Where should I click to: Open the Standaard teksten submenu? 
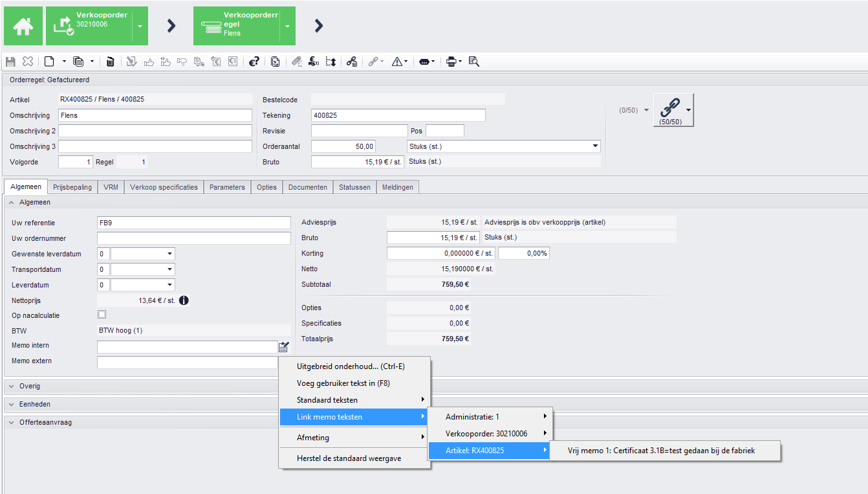[354, 400]
